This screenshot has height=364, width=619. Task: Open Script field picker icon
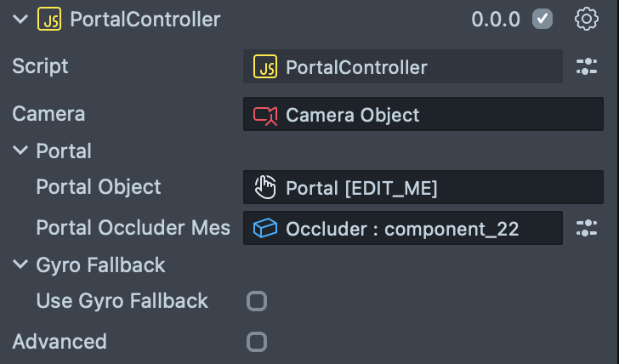587,67
